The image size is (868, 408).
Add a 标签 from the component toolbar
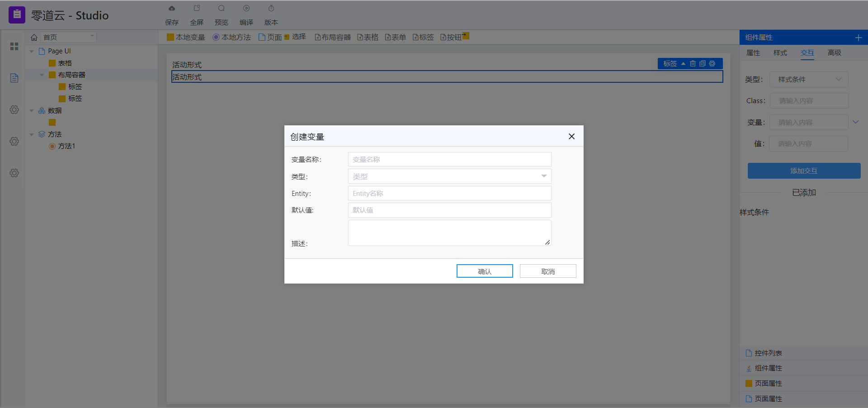pyautogui.click(x=423, y=37)
